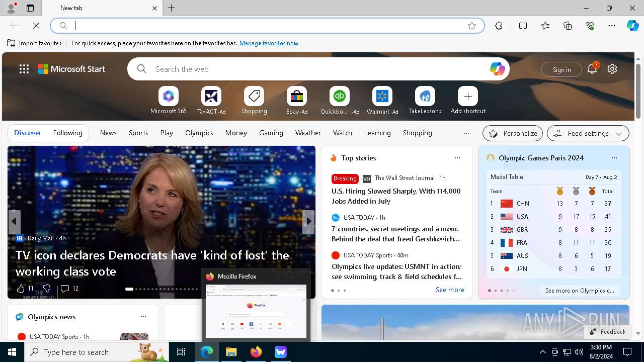Open Top stories card options menu

pyautogui.click(x=457, y=158)
